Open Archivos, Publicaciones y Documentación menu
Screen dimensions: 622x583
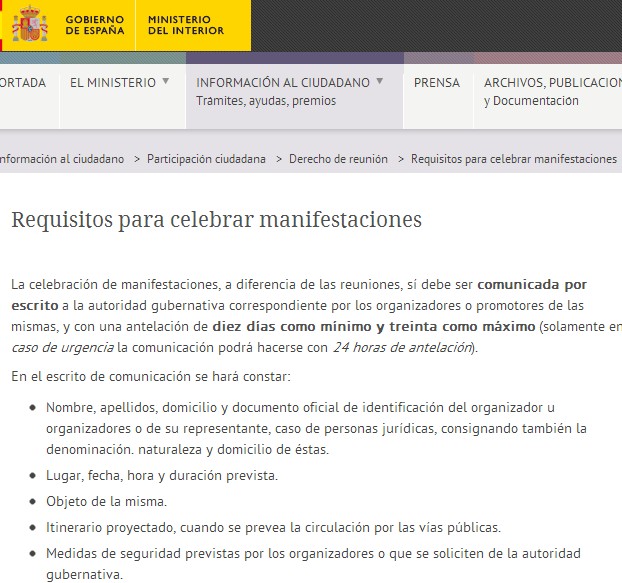pyautogui.click(x=552, y=91)
